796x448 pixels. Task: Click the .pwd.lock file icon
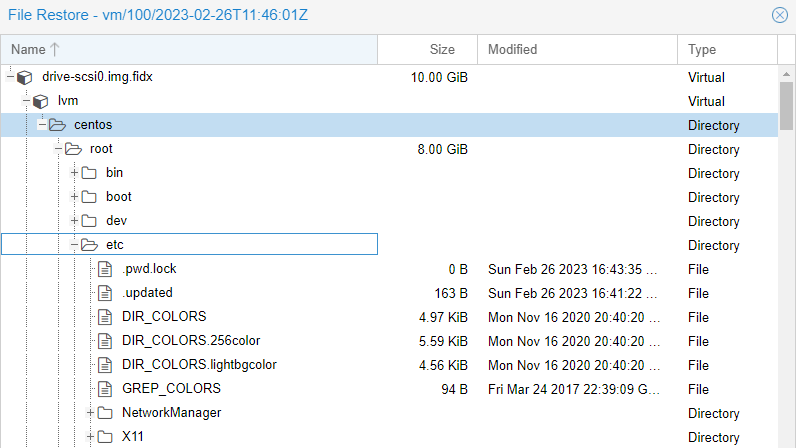[x=105, y=269]
